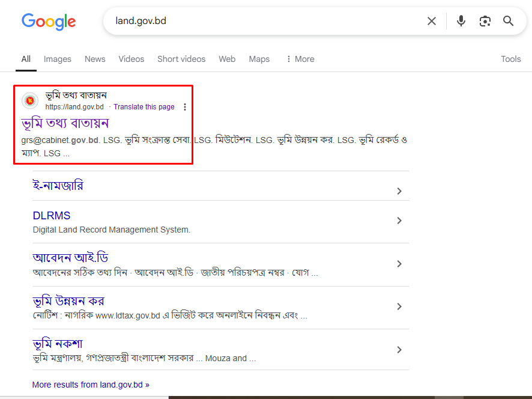This screenshot has height=399, width=532.
Task: Open the আবেদন আই.ডি sitelink
Action: tap(71, 258)
